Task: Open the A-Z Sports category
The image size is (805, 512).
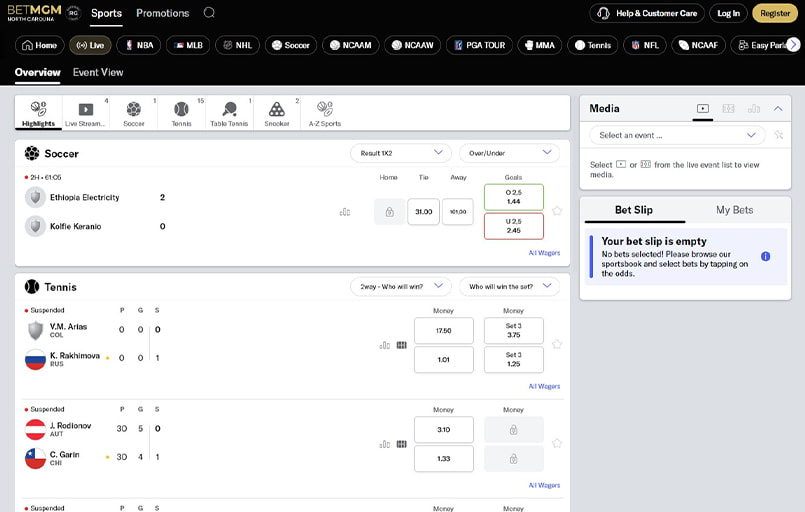Action: tap(324, 113)
